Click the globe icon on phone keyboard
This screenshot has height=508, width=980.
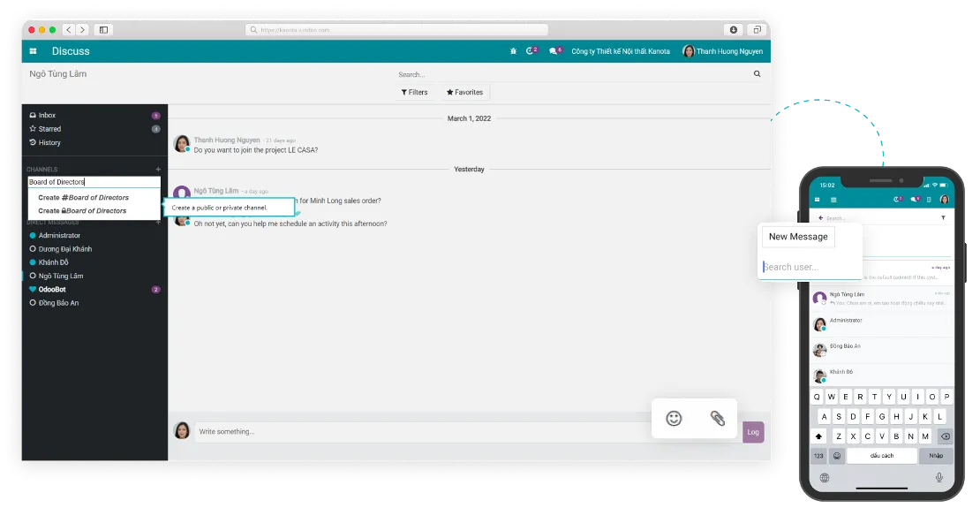[825, 478]
